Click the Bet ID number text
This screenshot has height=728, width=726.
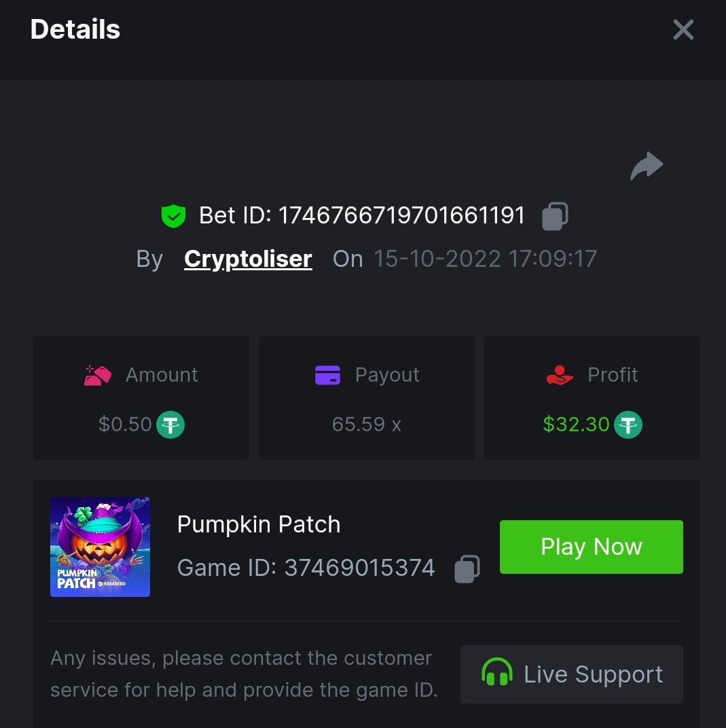click(401, 216)
